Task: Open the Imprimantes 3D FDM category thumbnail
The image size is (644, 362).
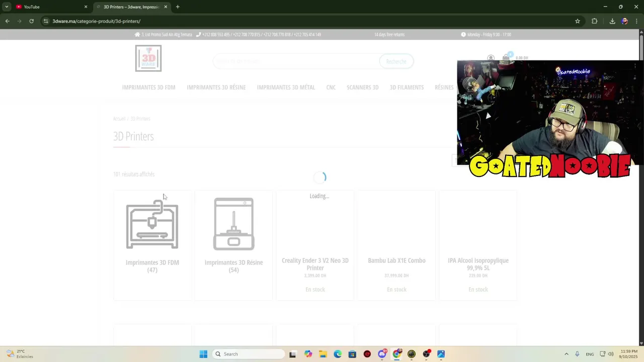Action: click(152, 224)
